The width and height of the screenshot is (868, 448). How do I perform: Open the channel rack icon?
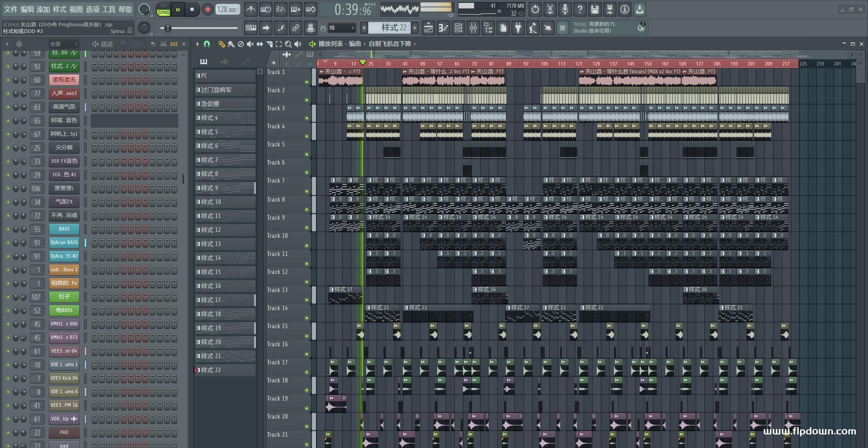coord(458,28)
